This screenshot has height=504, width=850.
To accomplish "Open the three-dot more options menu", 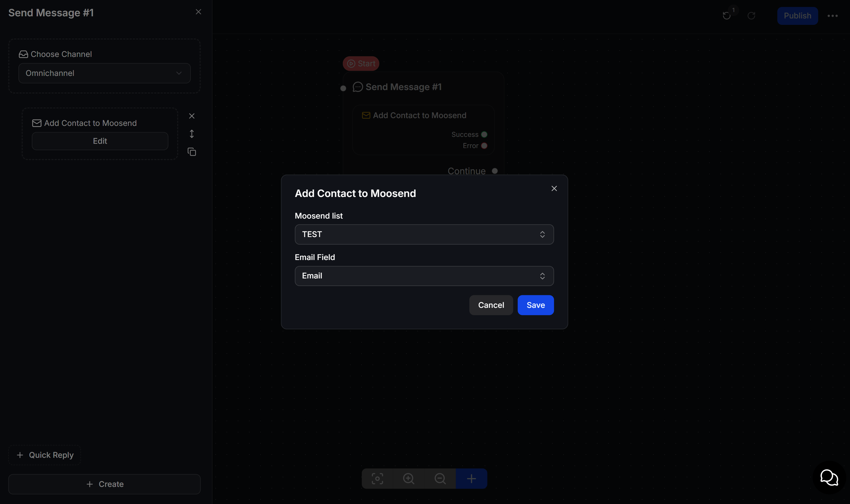I will coord(832,15).
